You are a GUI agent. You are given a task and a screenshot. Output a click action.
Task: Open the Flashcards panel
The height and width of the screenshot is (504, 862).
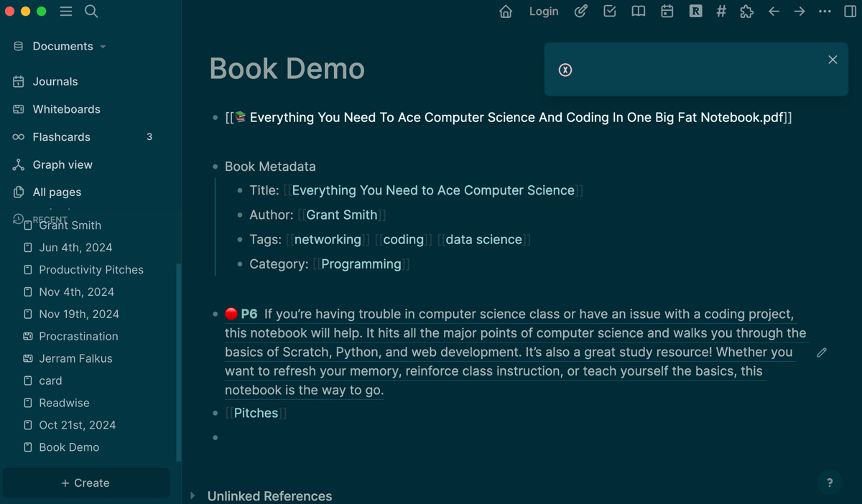(61, 136)
